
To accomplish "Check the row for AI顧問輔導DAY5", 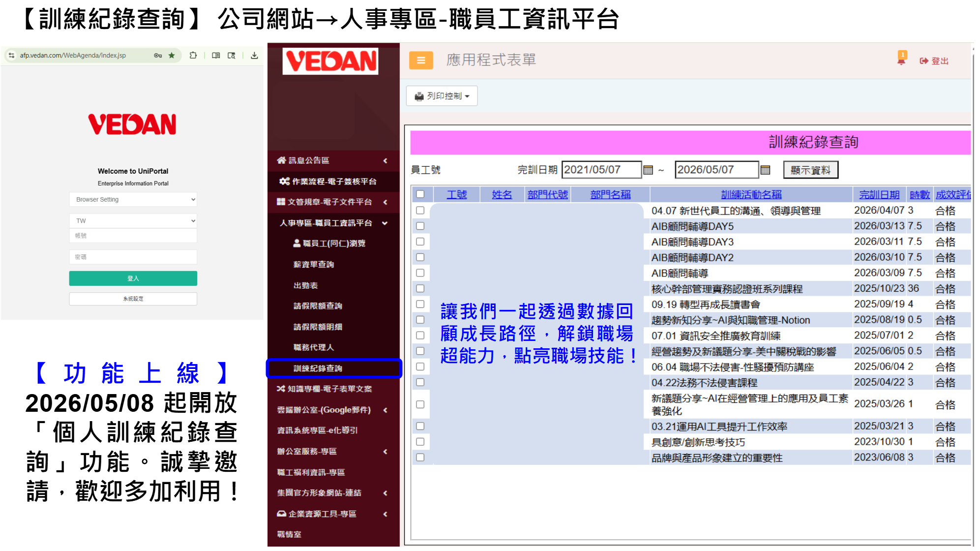I will pos(420,226).
